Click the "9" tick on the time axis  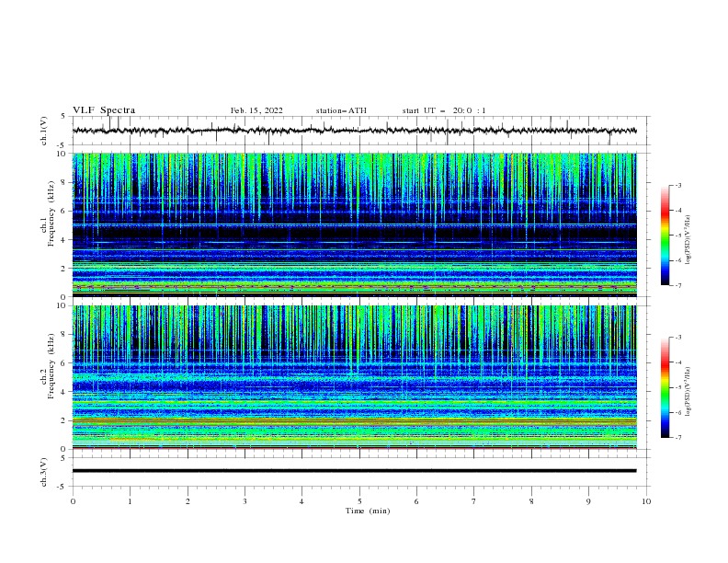point(588,501)
